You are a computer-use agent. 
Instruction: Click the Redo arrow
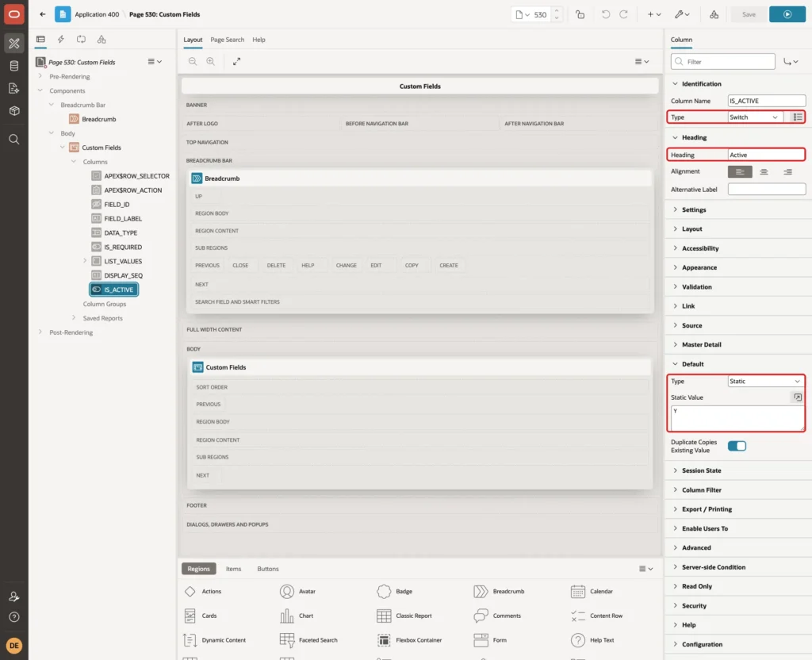(623, 14)
